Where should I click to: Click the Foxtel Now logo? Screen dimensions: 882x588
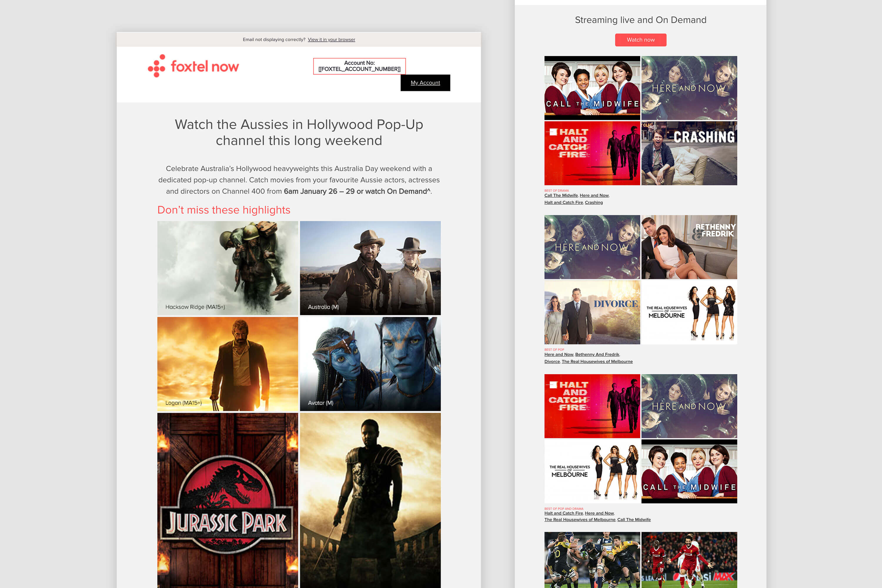point(193,66)
